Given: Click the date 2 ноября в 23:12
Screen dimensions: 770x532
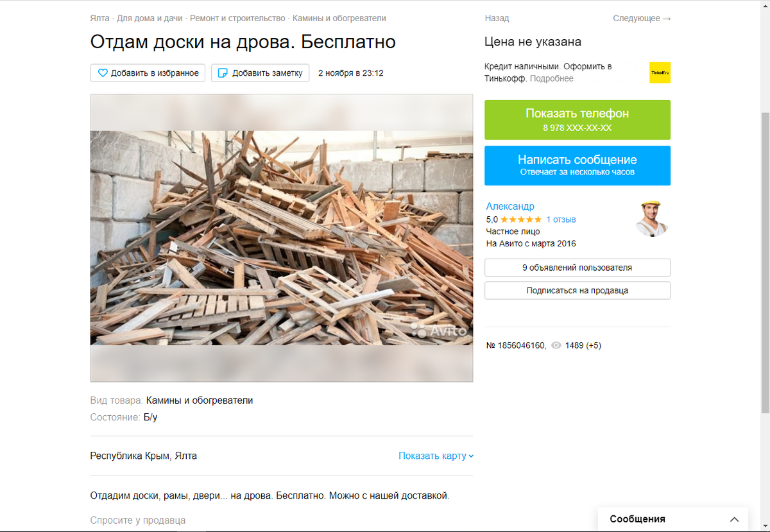Looking at the screenshot, I should [351, 73].
